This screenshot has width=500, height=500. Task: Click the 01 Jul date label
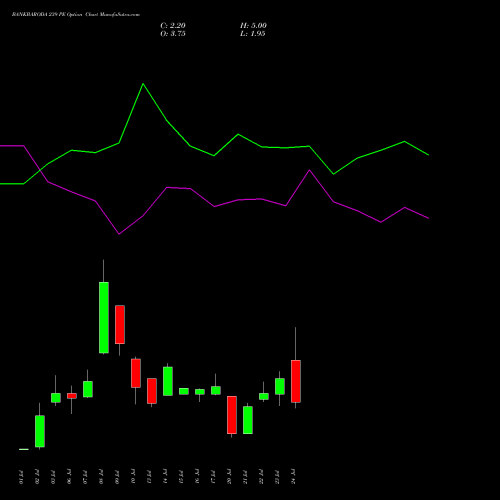(21, 477)
